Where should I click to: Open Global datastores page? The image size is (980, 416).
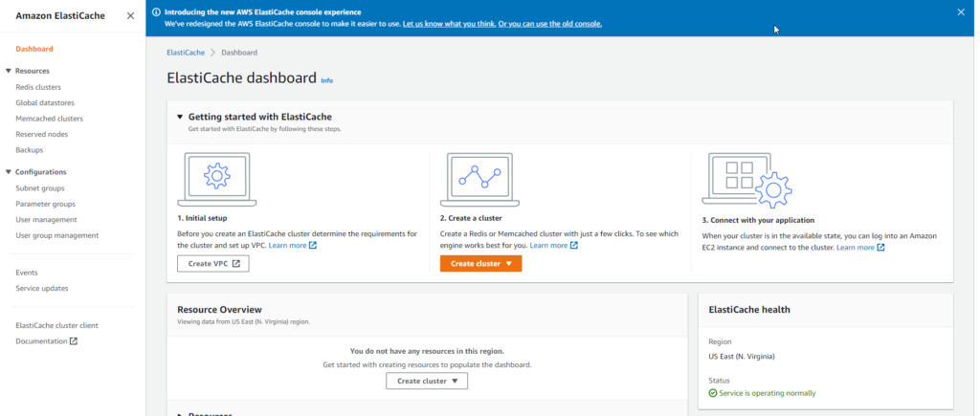[45, 103]
